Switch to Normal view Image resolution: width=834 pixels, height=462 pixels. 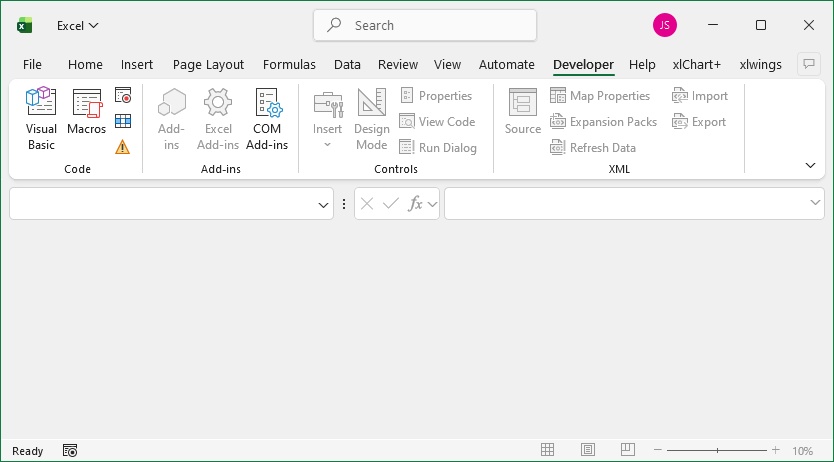click(x=547, y=450)
